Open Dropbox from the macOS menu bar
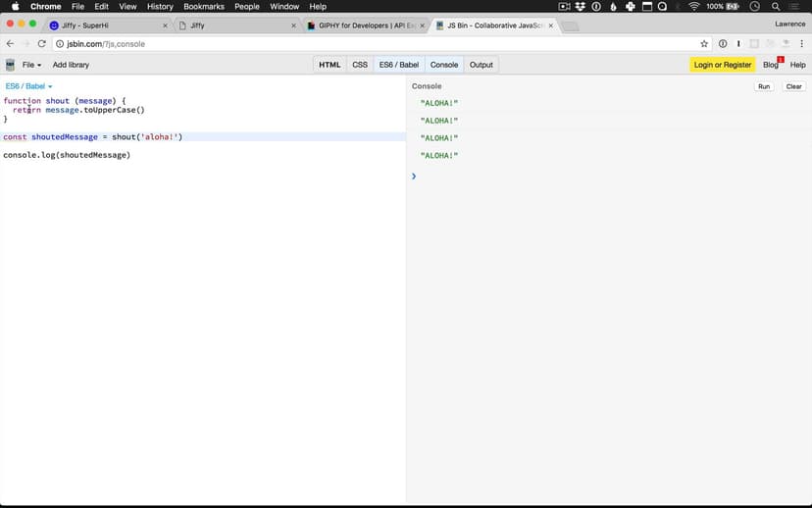The image size is (812, 508). (581, 7)
